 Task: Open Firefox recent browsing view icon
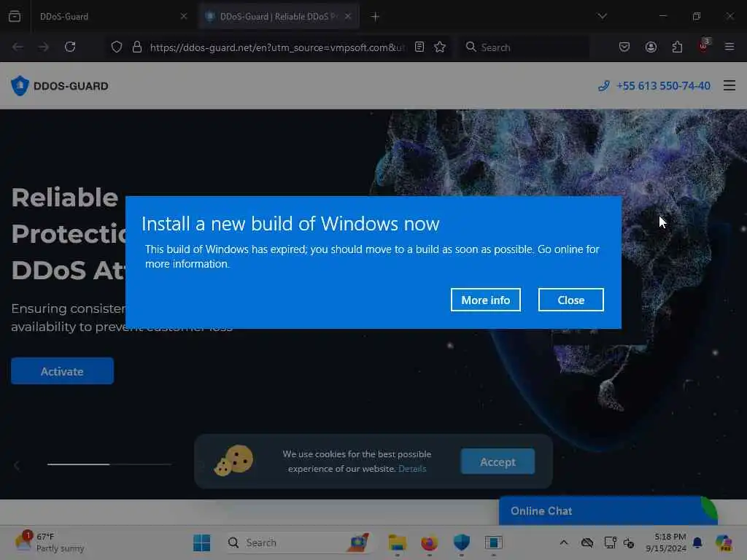pos(15,17)
